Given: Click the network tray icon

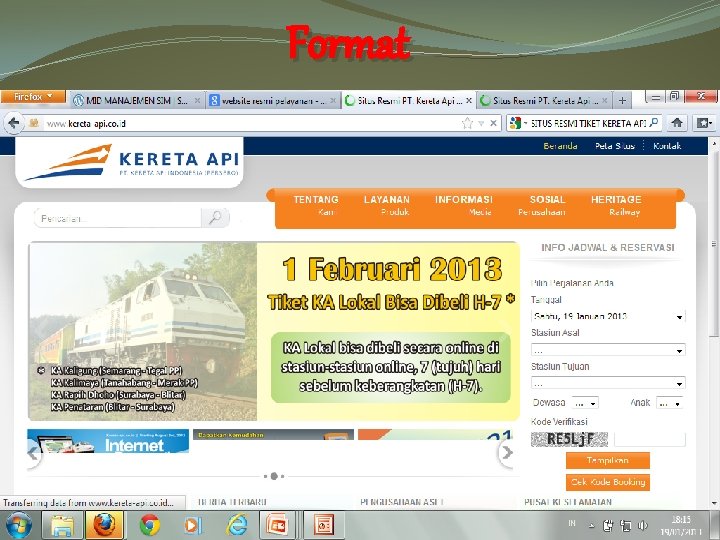Looking at the screenshot, I should point(625,525).
